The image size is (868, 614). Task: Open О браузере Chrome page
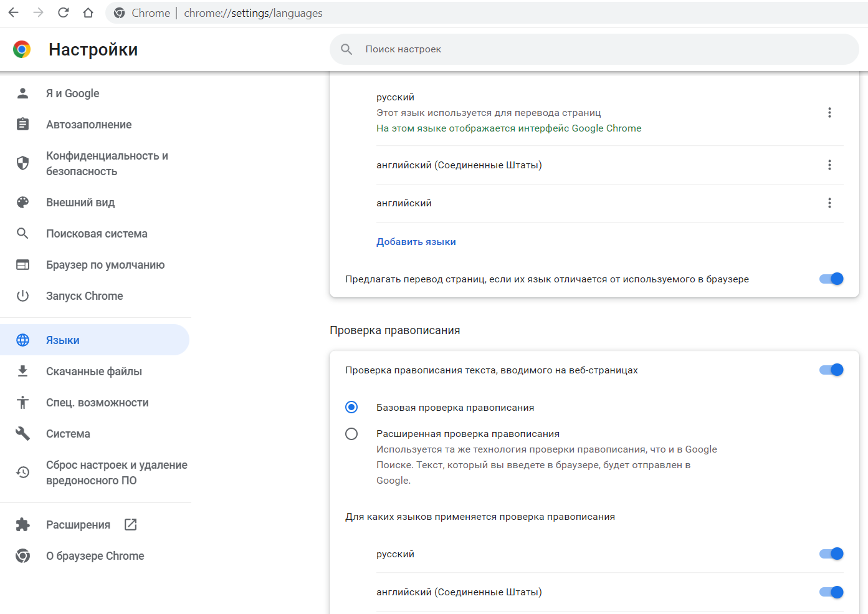click(x=95, y=556)
